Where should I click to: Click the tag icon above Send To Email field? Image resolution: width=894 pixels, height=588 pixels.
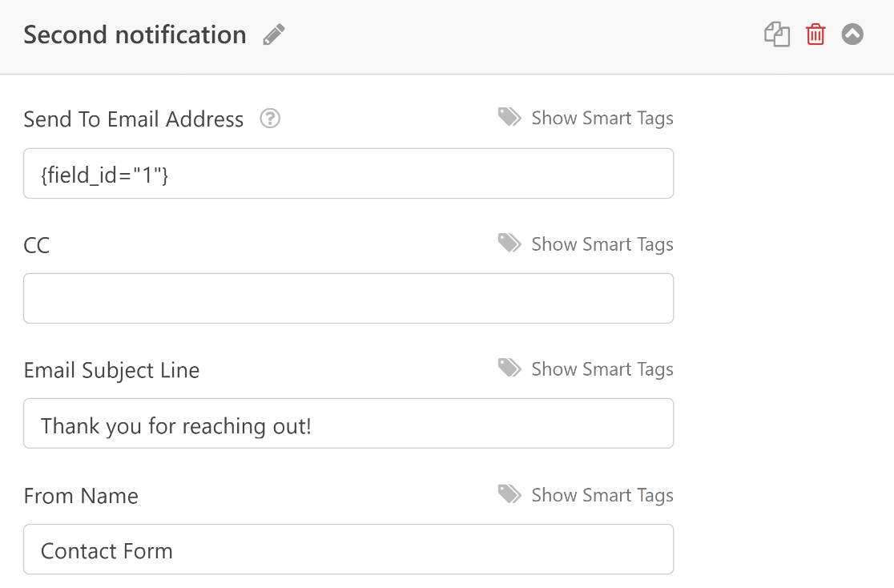click(x=509, y=118)
